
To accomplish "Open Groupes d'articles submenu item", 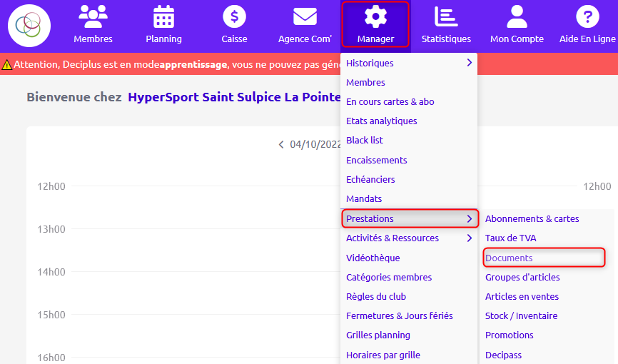I will pyautogui.click(x=522, y=277).
